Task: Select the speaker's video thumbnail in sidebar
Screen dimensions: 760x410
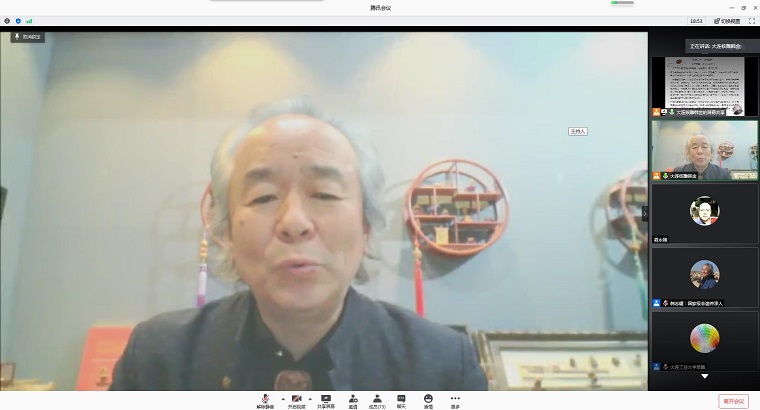Action: [x=704, y=150]
